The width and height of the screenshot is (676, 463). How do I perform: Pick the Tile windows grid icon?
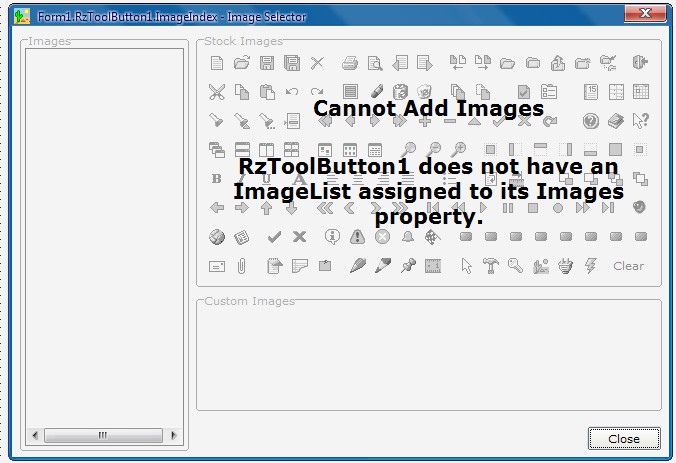291,150
